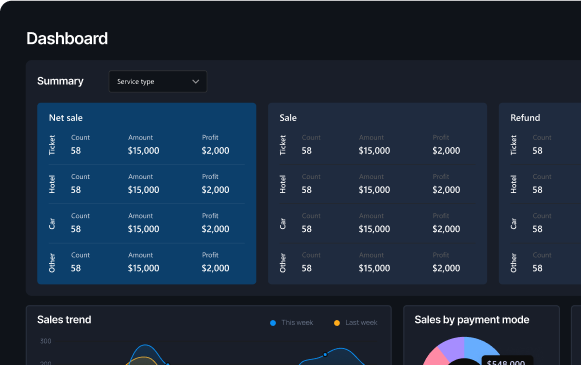This screenshot has height=365, width=581.
Task: Click Sales by payment mode chart title
Action: [x=472, y=320]
